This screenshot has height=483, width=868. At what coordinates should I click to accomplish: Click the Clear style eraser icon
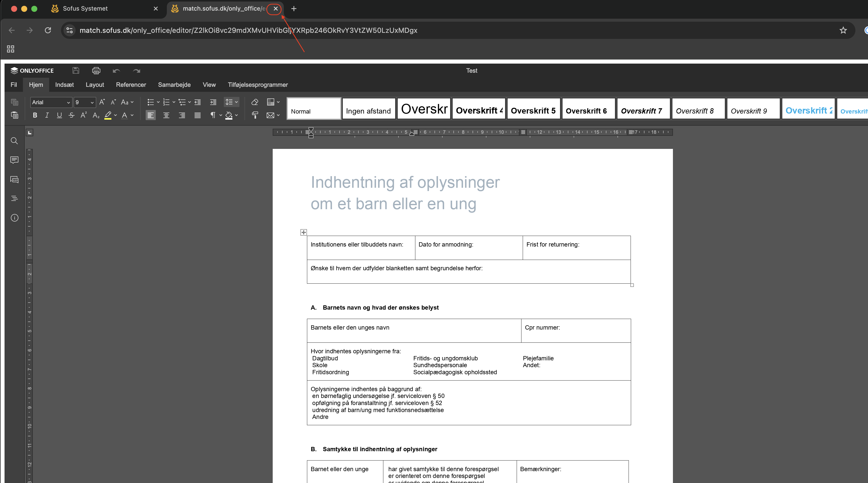click(x=255, y=102)
